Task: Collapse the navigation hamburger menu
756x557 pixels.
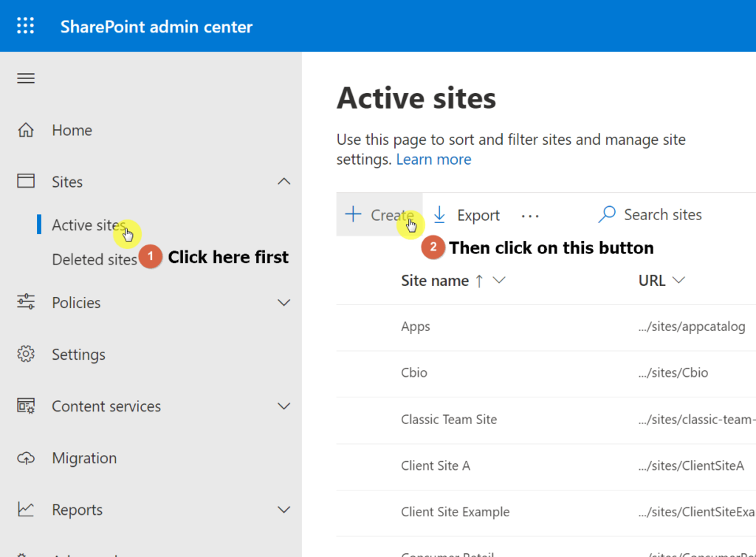Action: pos(26,78)
